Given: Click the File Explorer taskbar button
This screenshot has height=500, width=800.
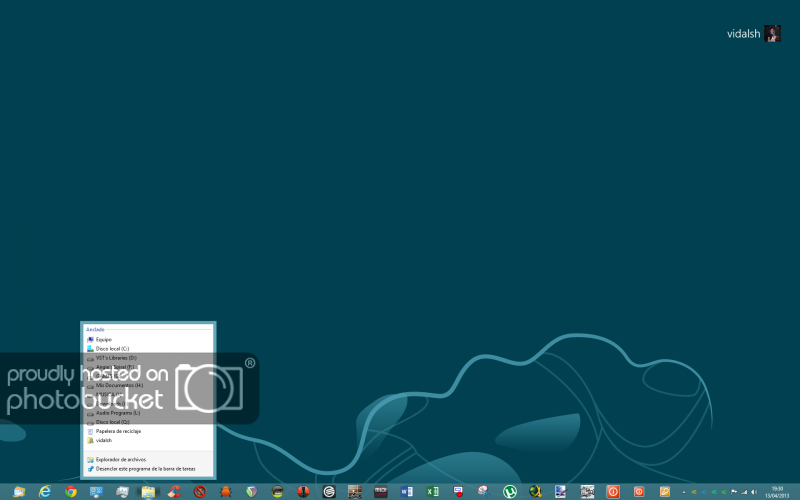Looking at the screenshot, I should [x=148, y=492].
